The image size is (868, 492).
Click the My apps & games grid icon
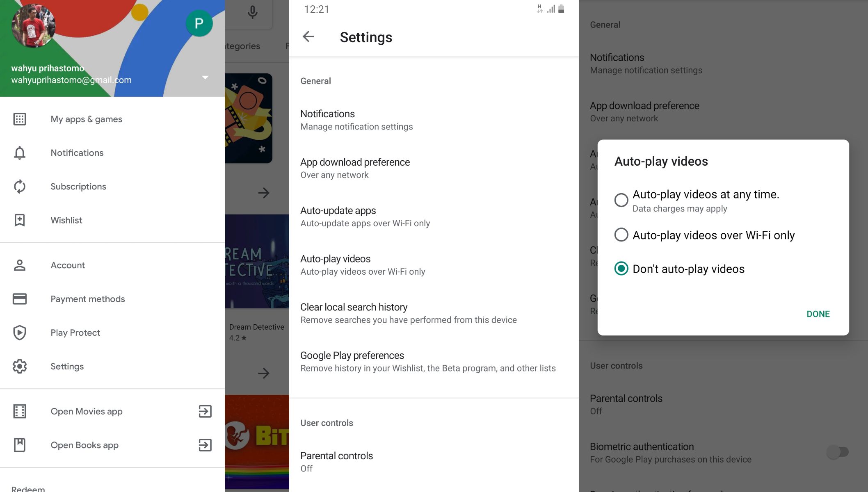[20, 119]
